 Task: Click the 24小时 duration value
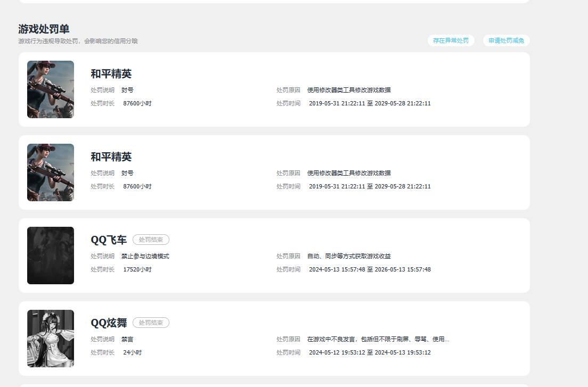coord(133,353)
